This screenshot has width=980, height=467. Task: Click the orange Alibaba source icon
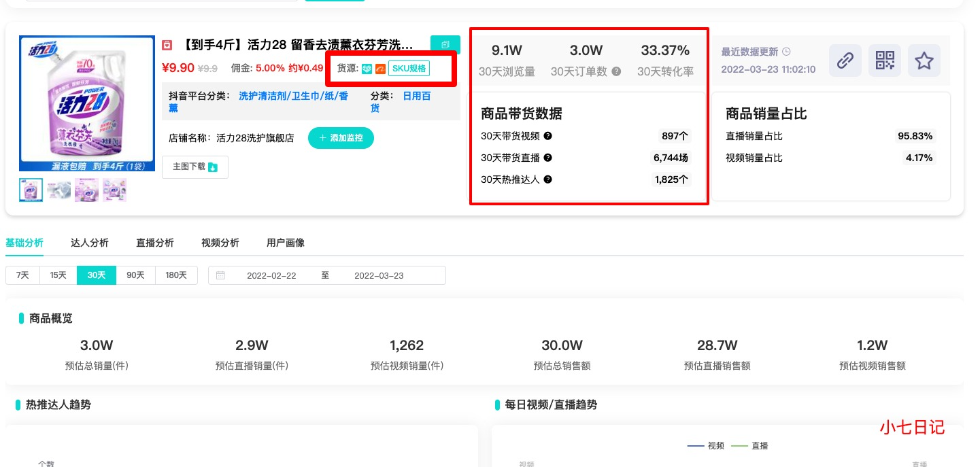point(380,69)
